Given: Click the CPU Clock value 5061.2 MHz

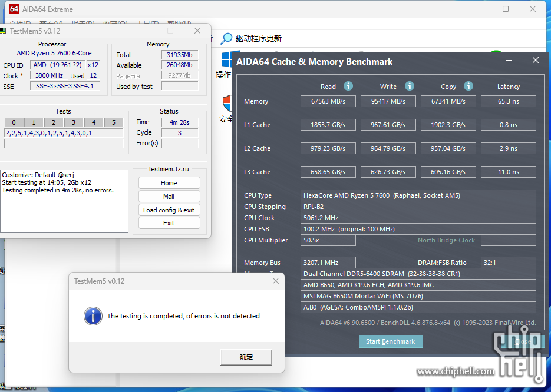Looking at the screenshot, I should coord(418,218).
